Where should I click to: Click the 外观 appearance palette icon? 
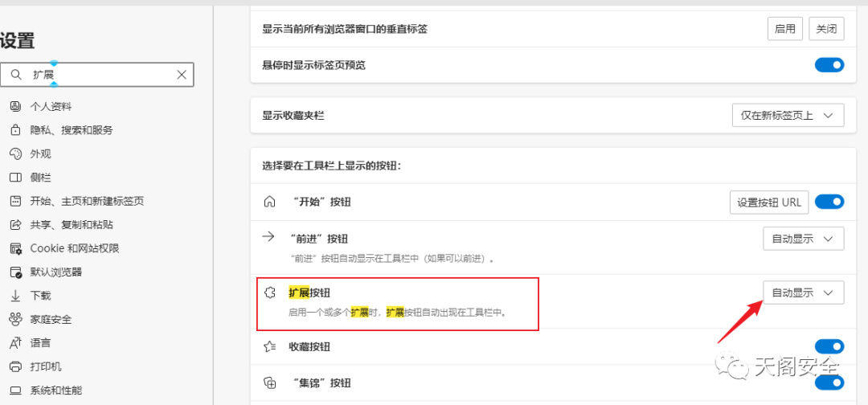click(14, 153)
